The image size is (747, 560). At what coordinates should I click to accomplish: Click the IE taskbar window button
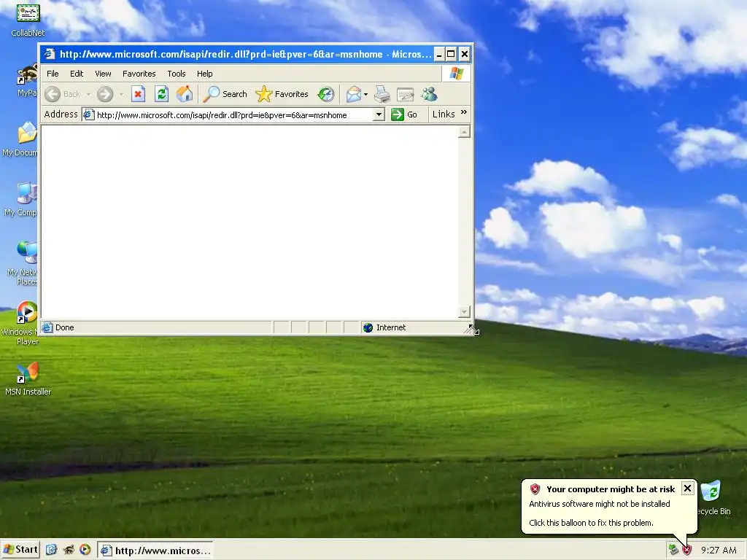[155, 551]
